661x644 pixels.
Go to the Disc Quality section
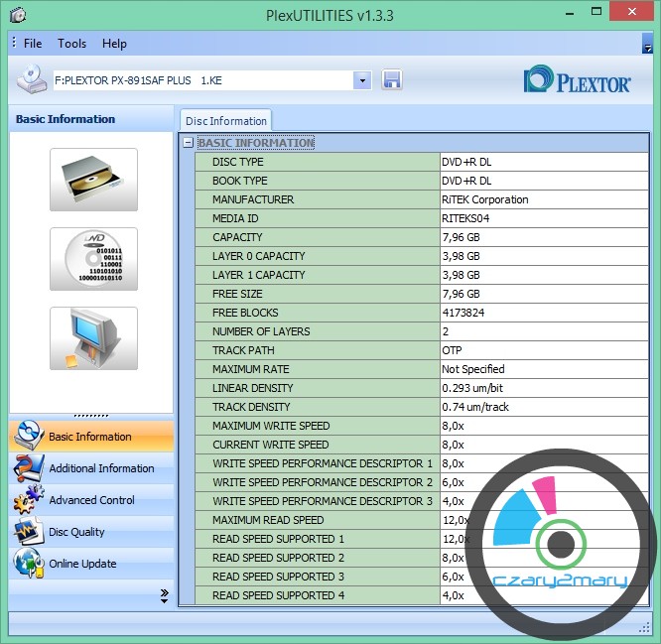[x=76, y=532]
